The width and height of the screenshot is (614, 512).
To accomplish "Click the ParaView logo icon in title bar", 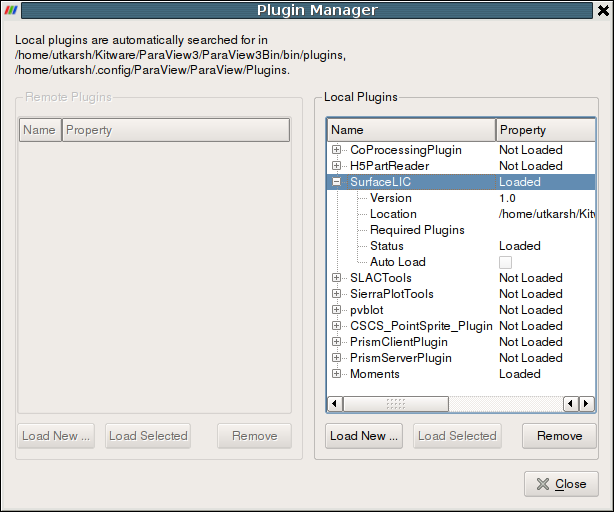I will click(11, 10).
